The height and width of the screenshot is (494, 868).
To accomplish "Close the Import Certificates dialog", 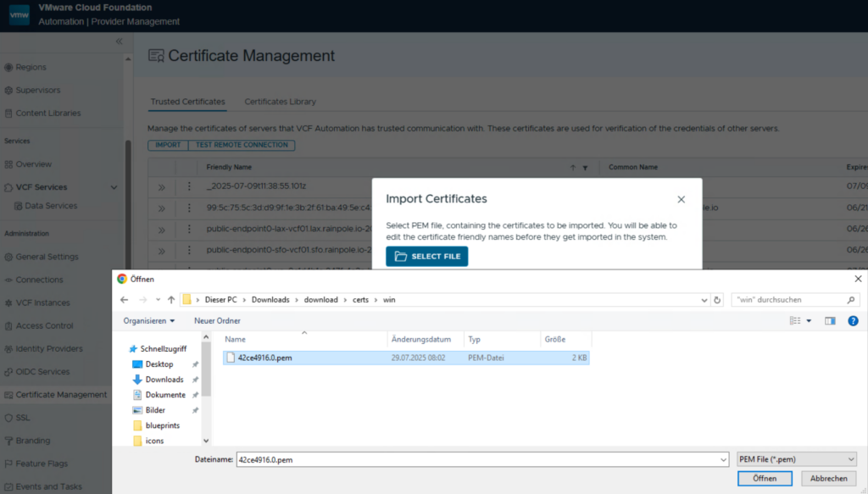I will (x=681, y=199).
